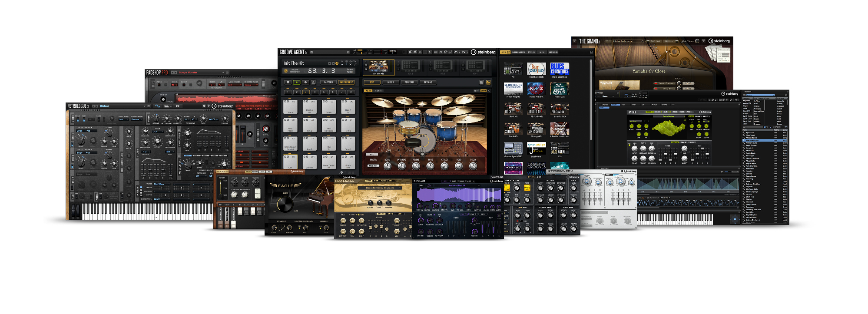This screenshot has width=868, height=314.
Task: Select 24 Bit mode in Groove Agent
Action: 484,91
